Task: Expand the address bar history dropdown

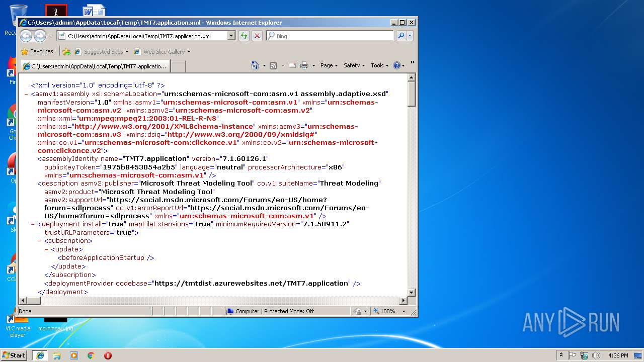Action: point(231,36)
